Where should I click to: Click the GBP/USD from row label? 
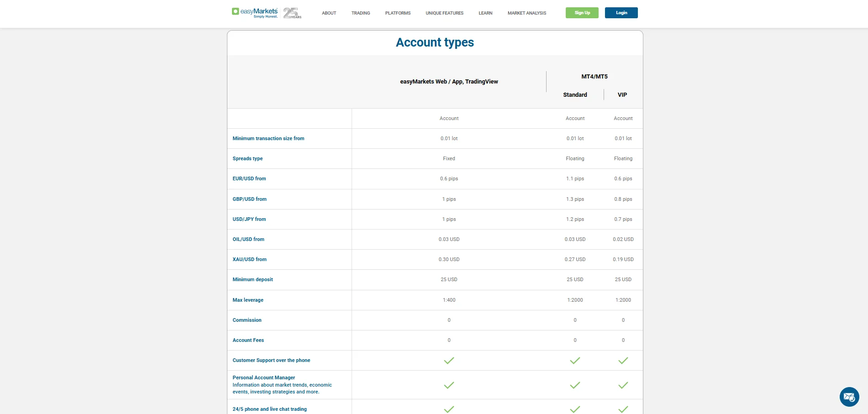[x=249, y=199]
